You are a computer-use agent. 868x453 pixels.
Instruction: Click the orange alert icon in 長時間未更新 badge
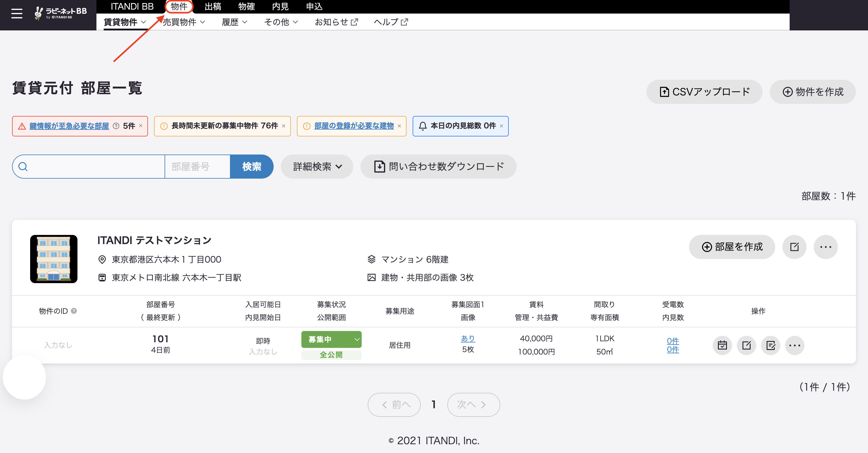click(164, 126)
